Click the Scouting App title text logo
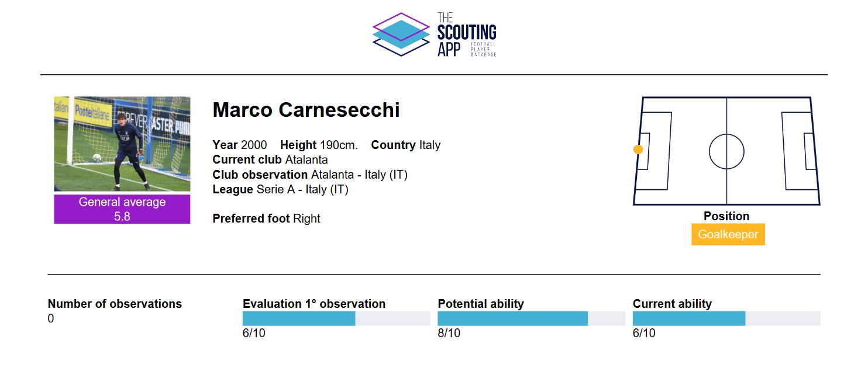Viewport: 868px width, 368px height. coord(467,35)
